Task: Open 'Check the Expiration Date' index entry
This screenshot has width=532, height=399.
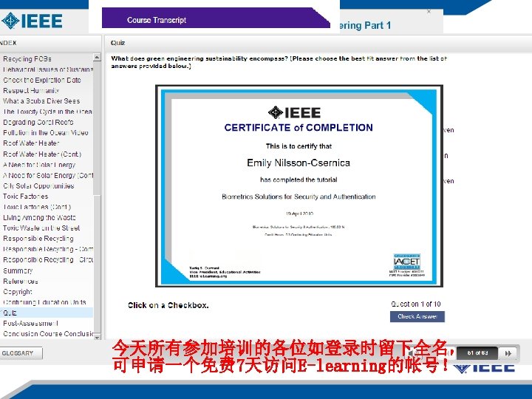Action: pyautogui.click(x=42, y=80)
